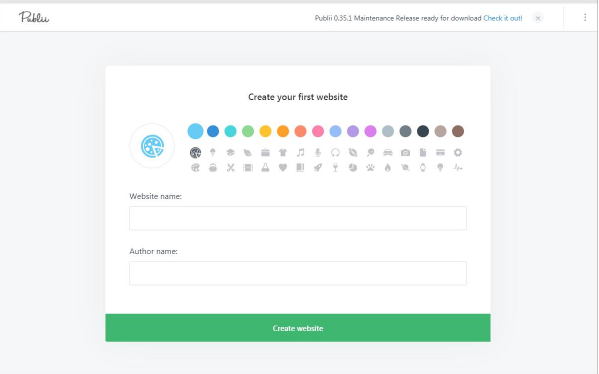Focus the Website name field
The width and height of the screenshot is (599, 374).
[298, 218]
